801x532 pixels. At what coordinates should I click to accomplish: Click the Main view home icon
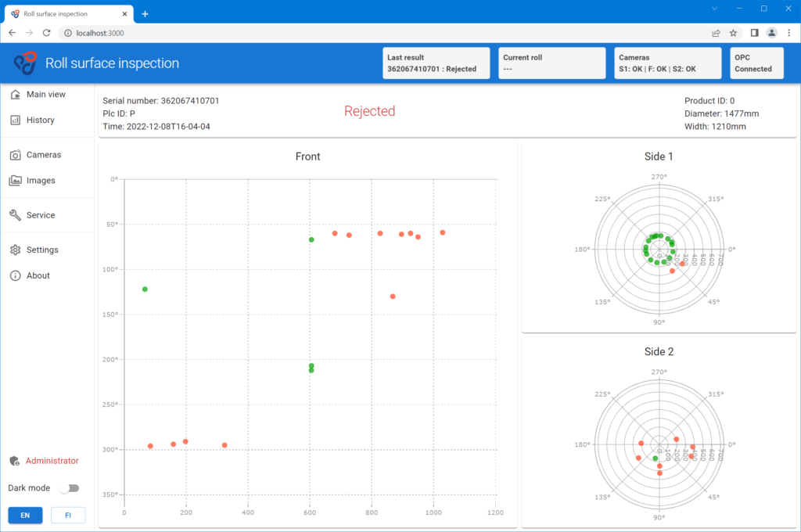(16, 95)
